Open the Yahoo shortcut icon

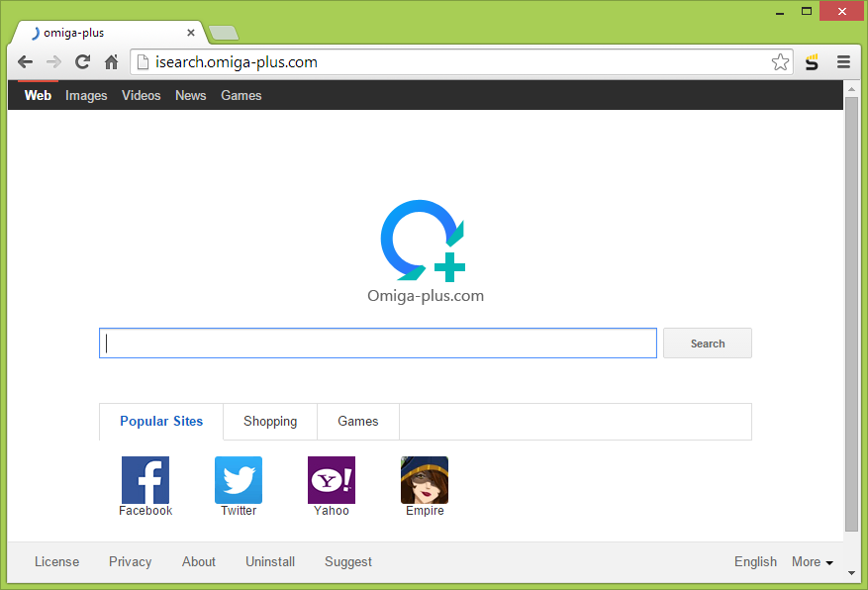tap(332, 480)
